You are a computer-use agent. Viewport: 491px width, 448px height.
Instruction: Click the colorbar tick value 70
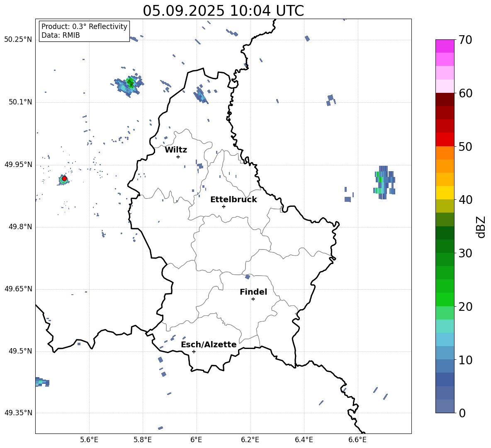click(x=465, y=40)
